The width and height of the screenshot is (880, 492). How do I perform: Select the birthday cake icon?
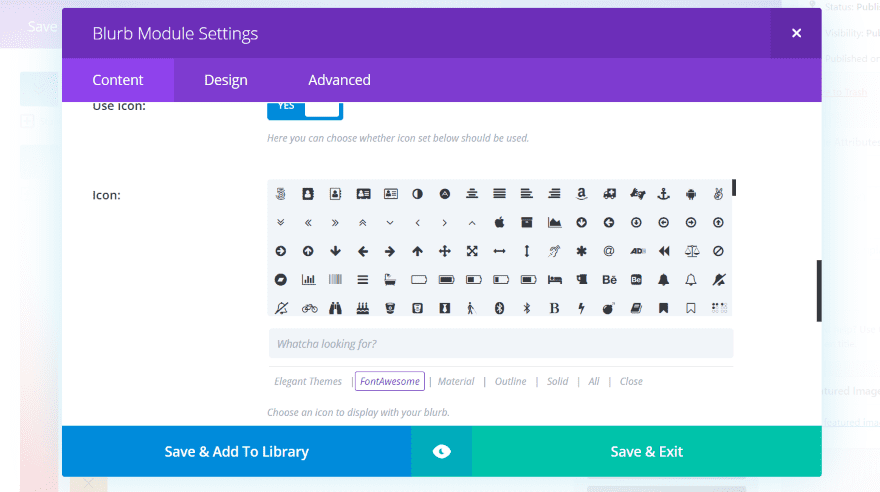pyautogui.click(x=363, y=308)
